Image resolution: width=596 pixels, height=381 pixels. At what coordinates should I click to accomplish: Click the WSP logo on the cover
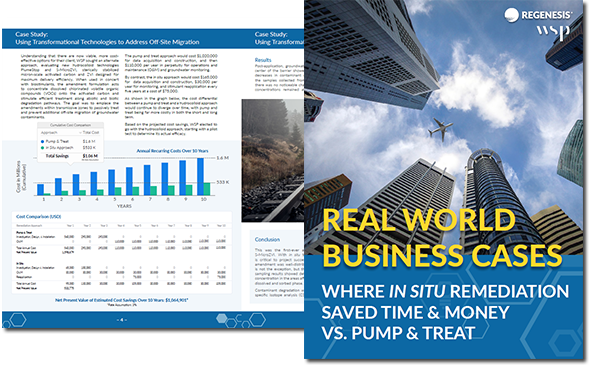(x=553, y=33)
